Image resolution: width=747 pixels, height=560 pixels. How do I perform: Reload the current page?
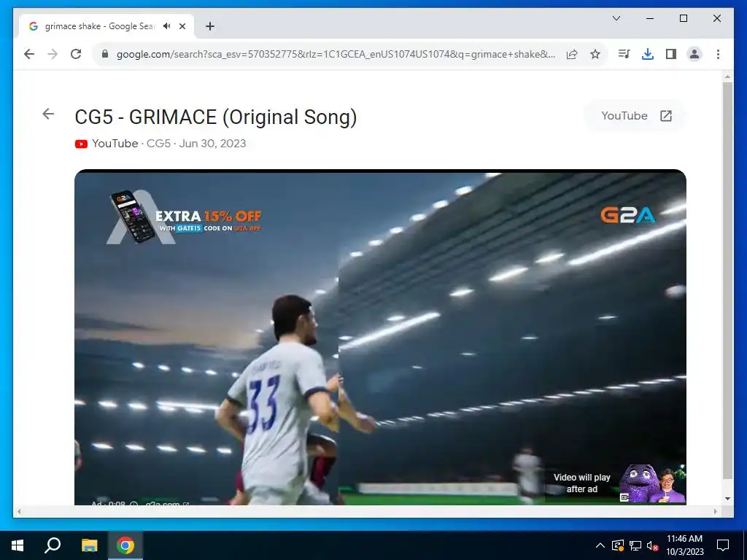point(76,54)
